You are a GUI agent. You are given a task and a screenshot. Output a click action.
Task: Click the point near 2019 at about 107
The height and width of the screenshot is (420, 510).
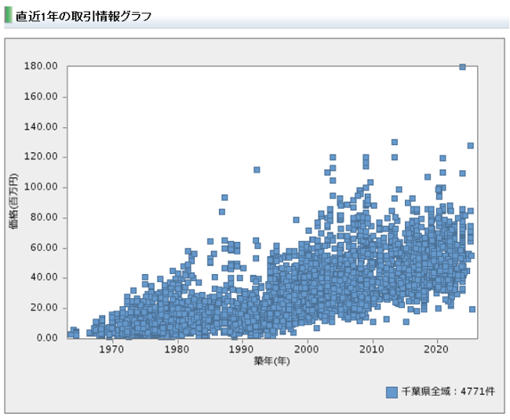point(428,177)
